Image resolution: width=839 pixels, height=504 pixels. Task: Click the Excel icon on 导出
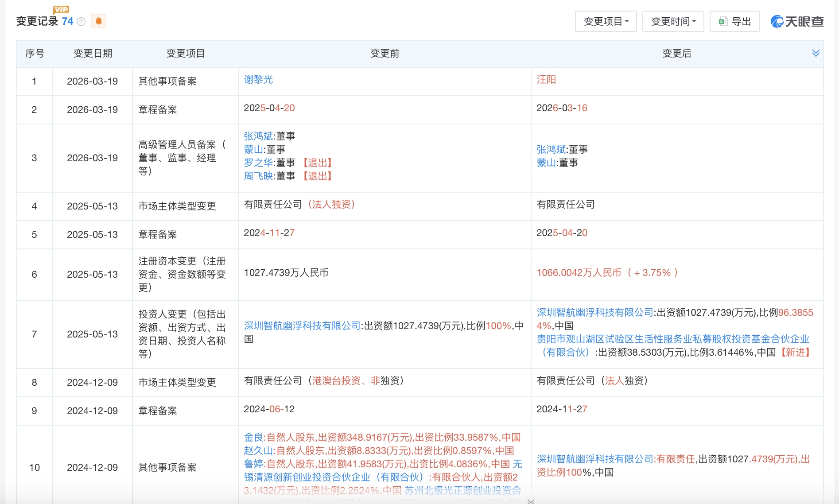click(x=723, y=21)
